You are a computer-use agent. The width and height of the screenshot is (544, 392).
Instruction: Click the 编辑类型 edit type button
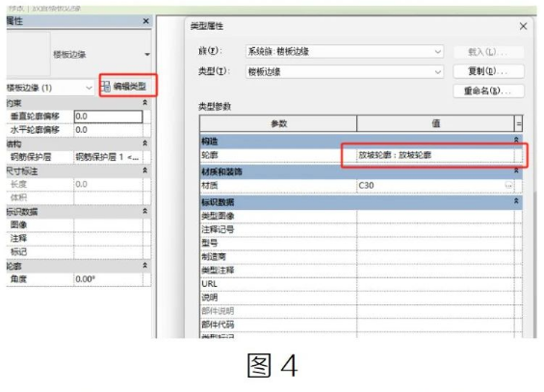pos(125,86)
